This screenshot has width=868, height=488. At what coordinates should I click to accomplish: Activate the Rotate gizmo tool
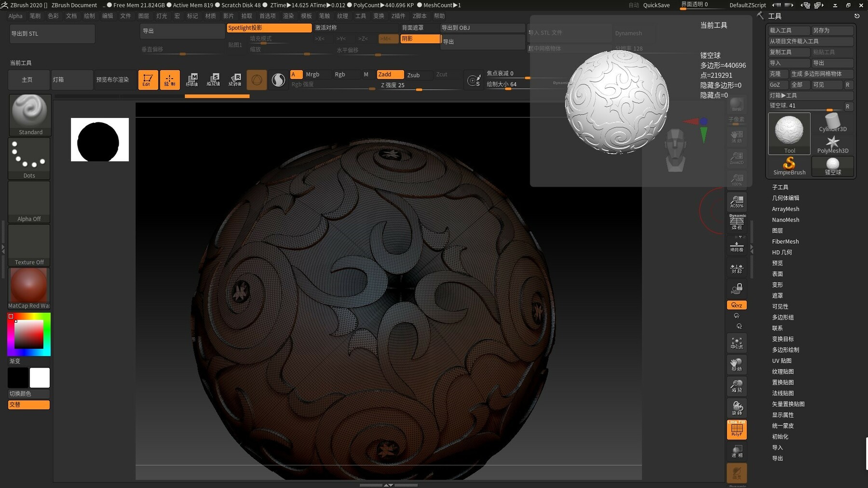(236, 79)
